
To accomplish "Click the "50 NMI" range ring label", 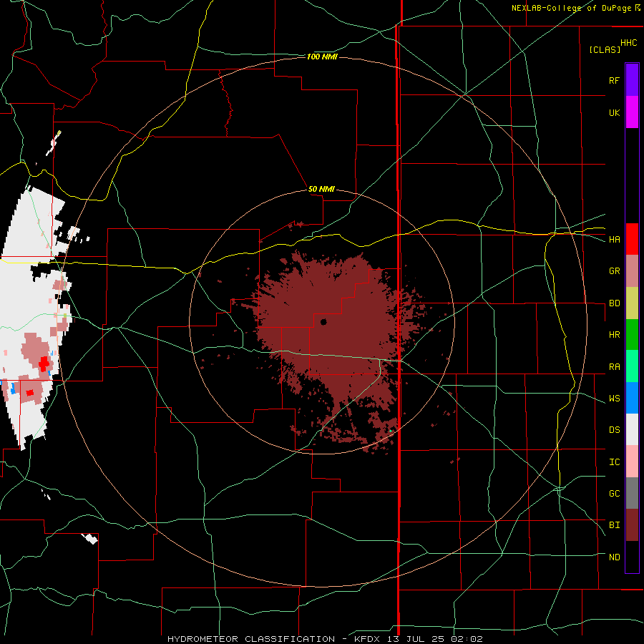I will (321, 189).
